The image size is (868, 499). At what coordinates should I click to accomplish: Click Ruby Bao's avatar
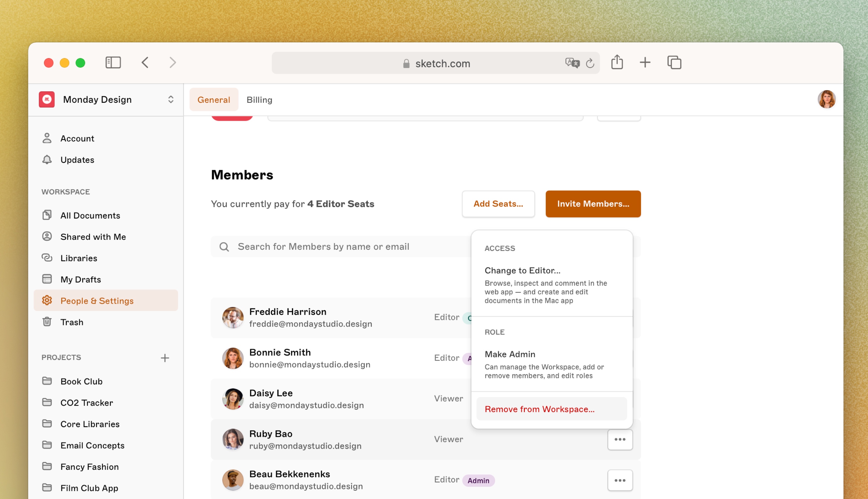click(x=233, y=439)
